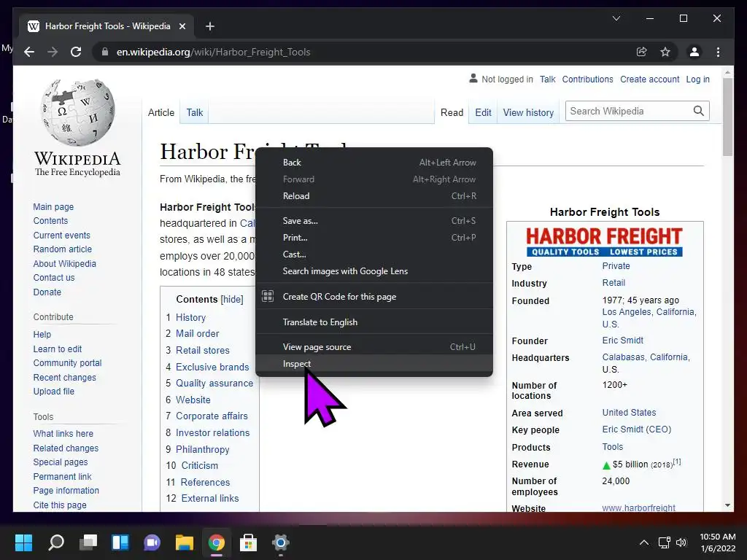Open the Edit tab
The height and width of the screenshot is (560, 747).
483,112
